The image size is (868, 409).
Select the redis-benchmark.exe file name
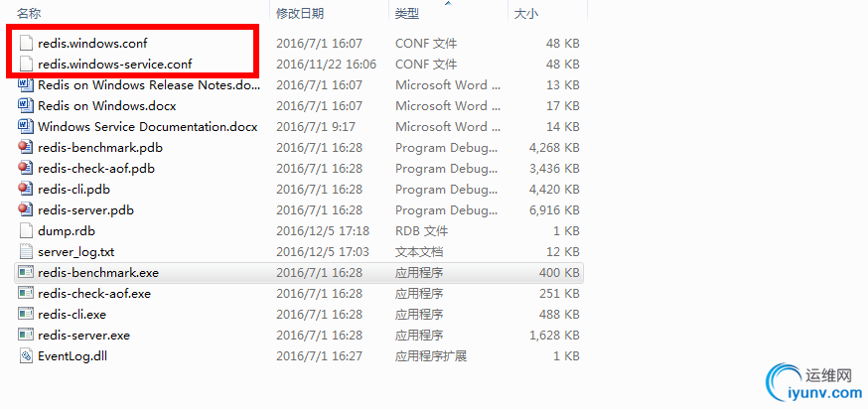[98, 273]
